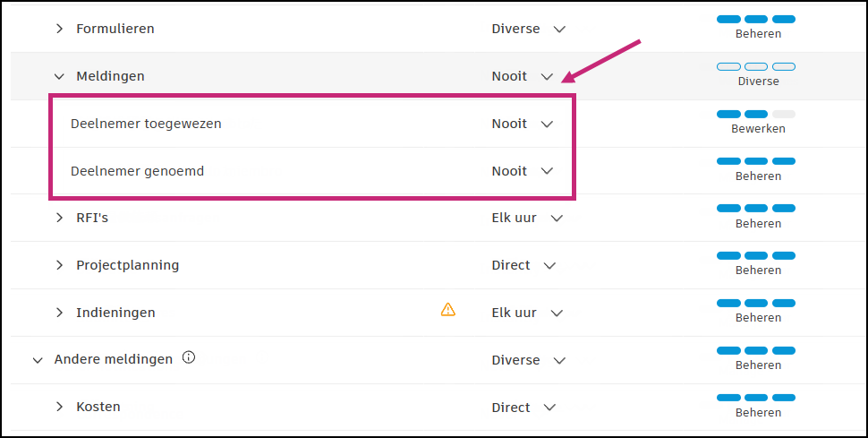
Task: Click the info icon next to Andere meldingen
Action: [x=188, y=358]
